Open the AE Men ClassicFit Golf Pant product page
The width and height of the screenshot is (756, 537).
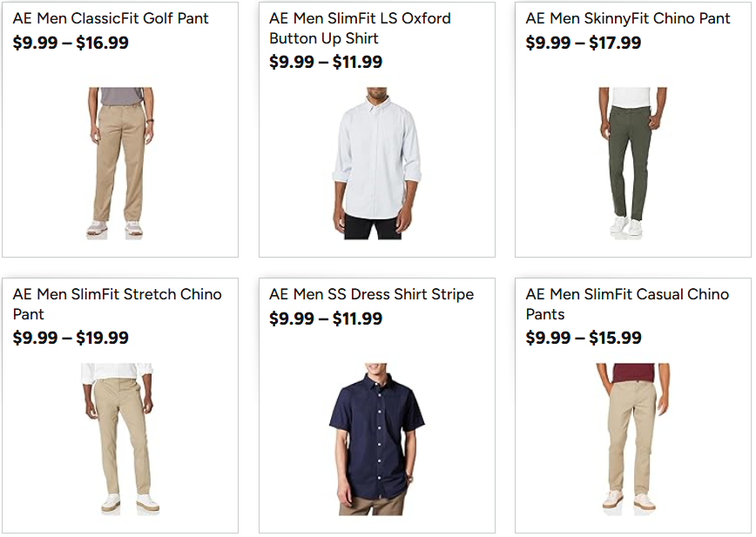click(x=110, y=17)
